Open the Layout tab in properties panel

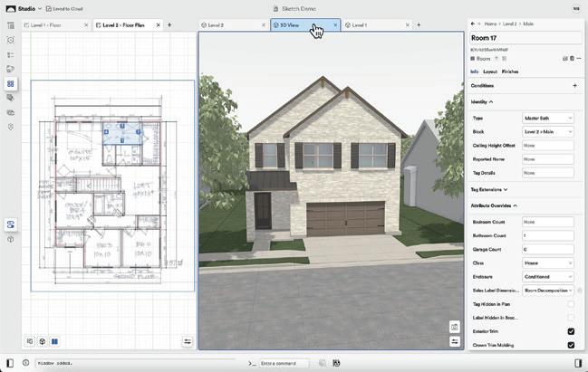(490, 72)
